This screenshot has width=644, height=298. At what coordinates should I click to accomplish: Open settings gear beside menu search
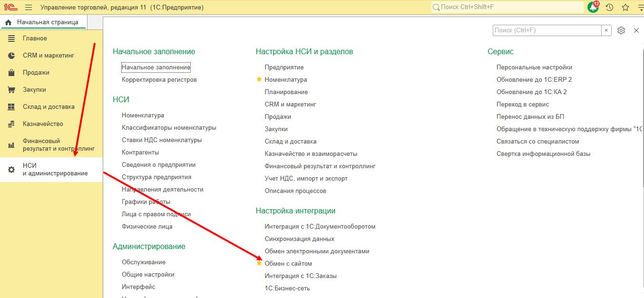[x=621, y=30]
